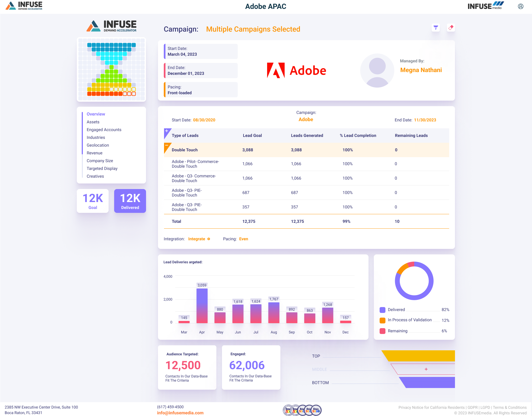This screenshot has width=532, height=416.
Task: Click info@infusemedia.com email link
Action: click(180, 413)
